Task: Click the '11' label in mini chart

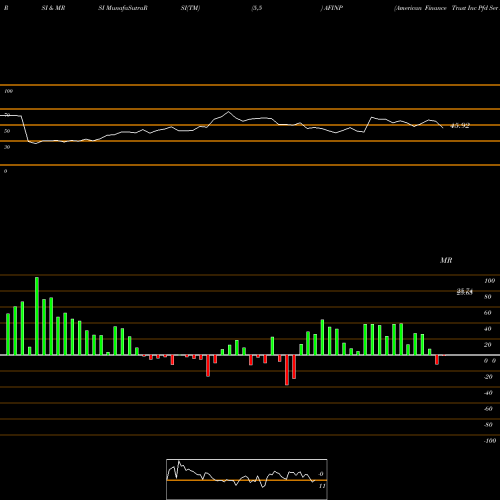Action: 322,486
